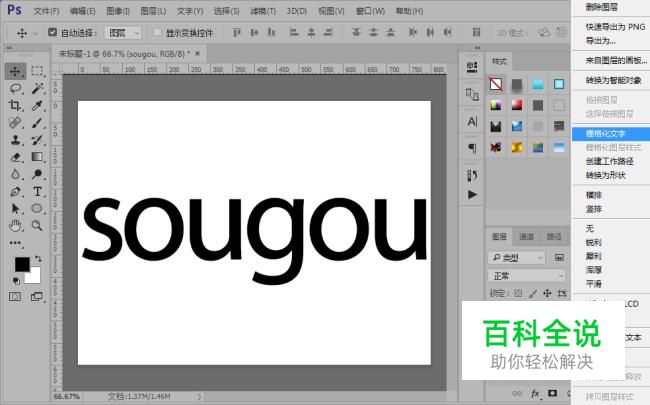Screen dimensions: 650x405
Task: Toggle lock position in Layers panel
Action: coord(547,293)
